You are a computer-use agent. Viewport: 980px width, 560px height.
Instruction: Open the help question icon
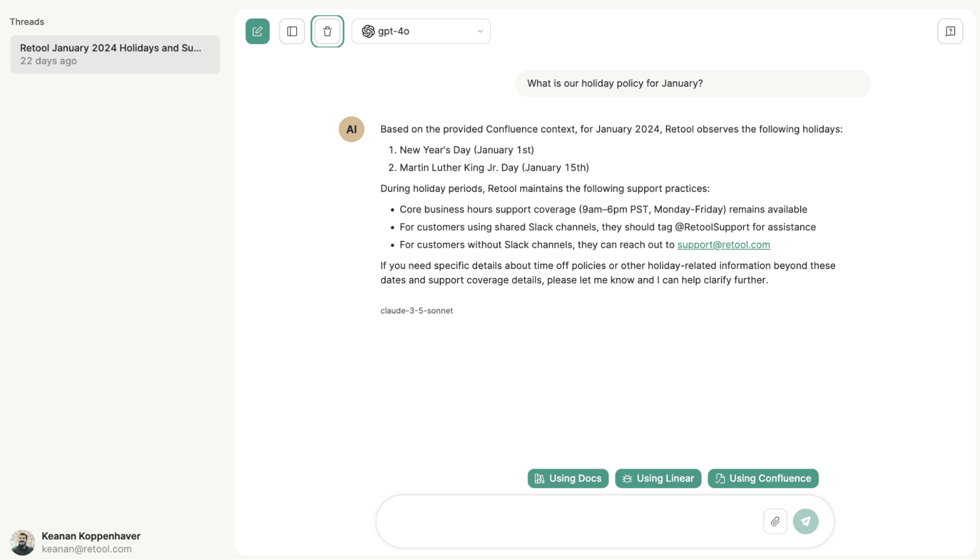click(950, 31)
